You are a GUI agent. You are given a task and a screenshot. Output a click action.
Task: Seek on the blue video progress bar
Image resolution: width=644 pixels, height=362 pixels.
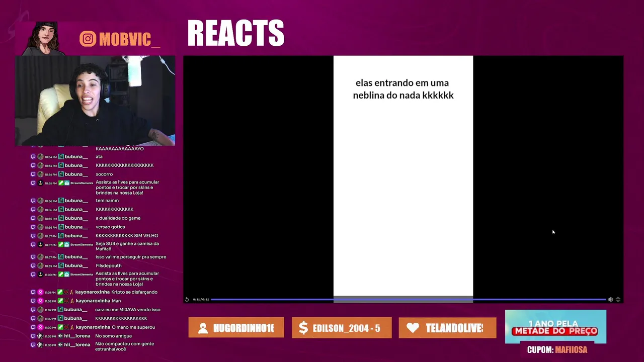pos(408,299)
